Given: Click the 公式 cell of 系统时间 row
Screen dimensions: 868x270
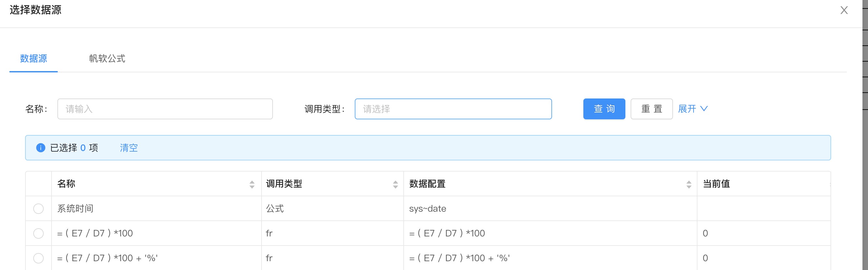Looking at the screenshot, I should click(275, 209).
